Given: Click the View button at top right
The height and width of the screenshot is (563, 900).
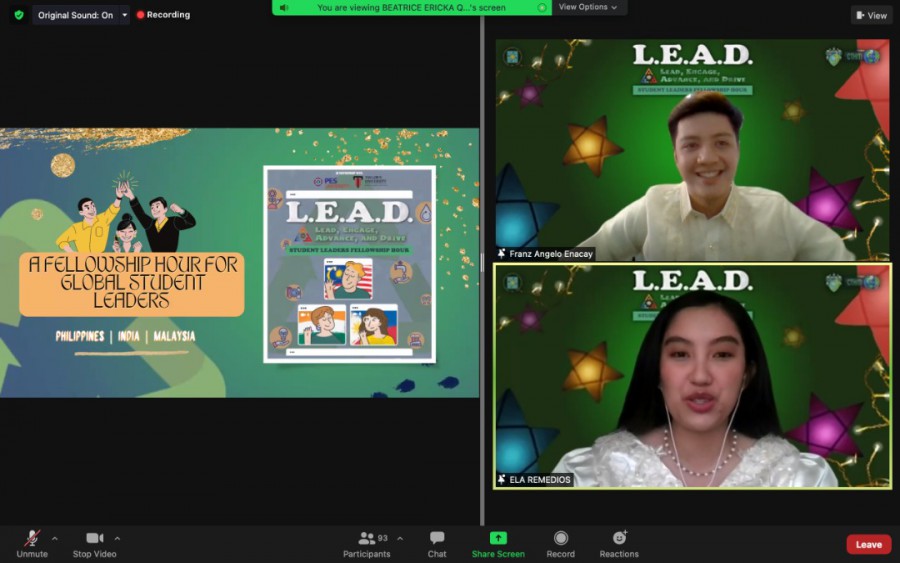Looking at the screenshot, I should click(871, 15).
